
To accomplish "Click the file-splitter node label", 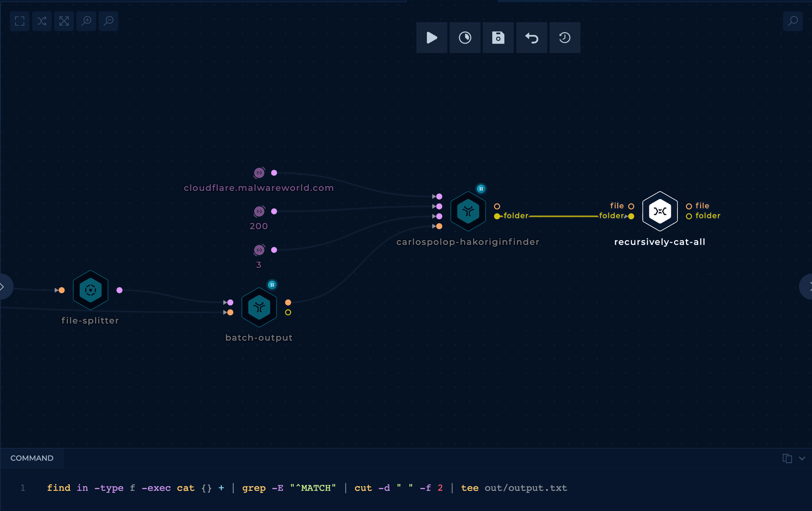I will tap(90, 320).
